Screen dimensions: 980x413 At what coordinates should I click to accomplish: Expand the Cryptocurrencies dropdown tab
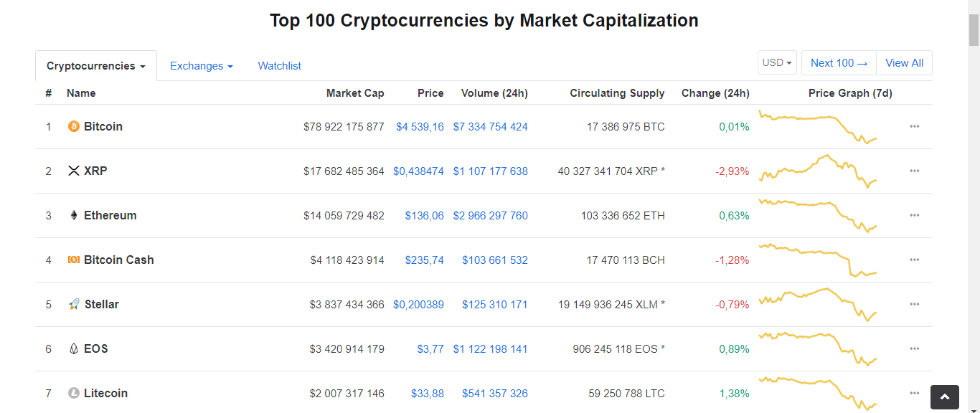[x=96, y=66]
